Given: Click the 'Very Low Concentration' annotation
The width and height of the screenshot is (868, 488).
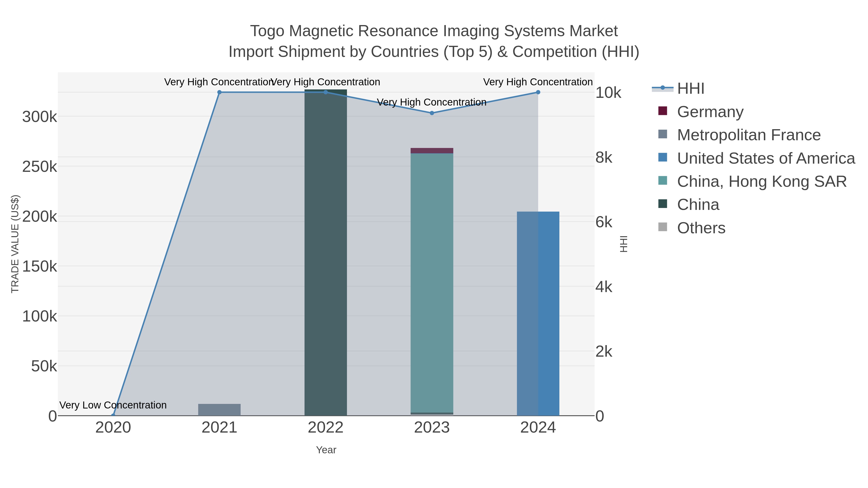Looking at the screenshot, I should pos(113,405).
